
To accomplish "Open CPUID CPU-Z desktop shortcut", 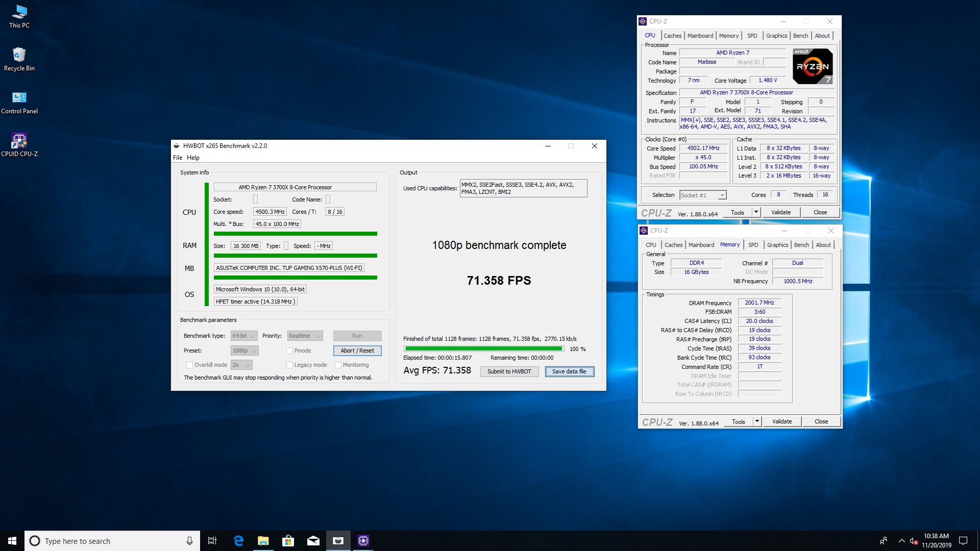I will (19, 145).
